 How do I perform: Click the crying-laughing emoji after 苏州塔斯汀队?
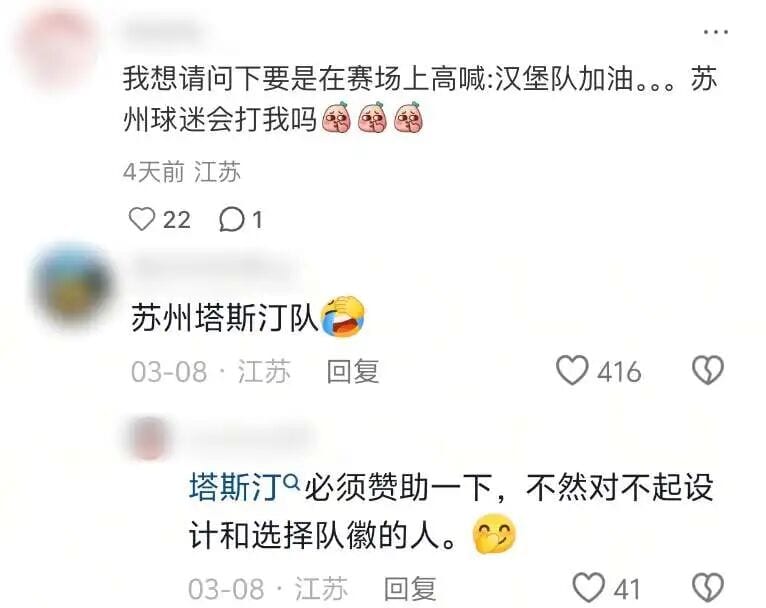[343, 316]
